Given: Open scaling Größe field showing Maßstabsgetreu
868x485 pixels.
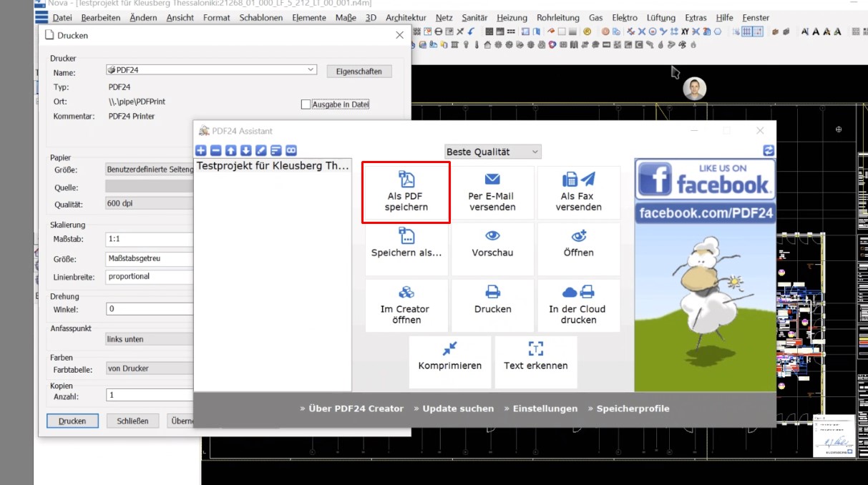Looking at the screenshot, I should (150, 258).
